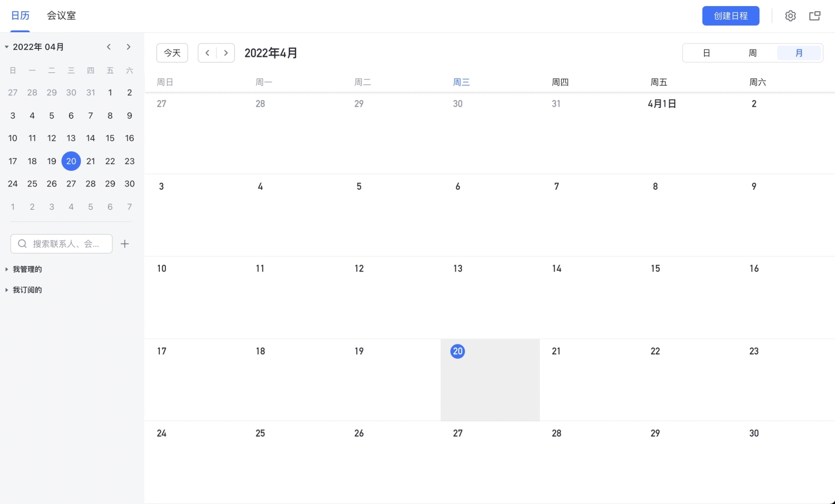Click day 6 cell in month grid
835x504 pixels.
(490, 215)
